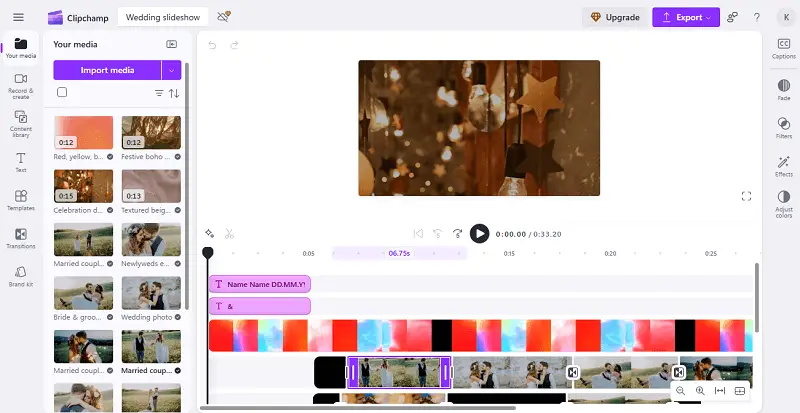Screen dimensions: 800x413
Task: Click the AI sparkle tool icon
Action: (x=209, y=233)
